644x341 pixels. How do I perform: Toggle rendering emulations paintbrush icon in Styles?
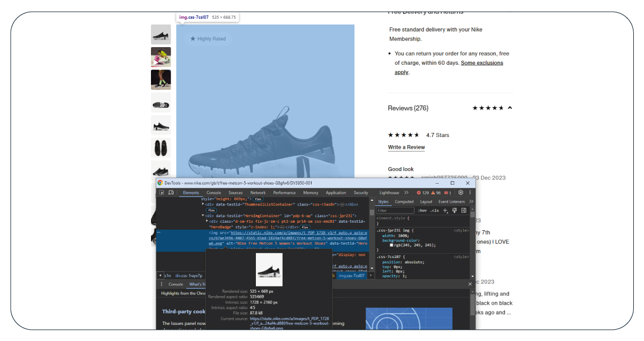tap(454, 210)
